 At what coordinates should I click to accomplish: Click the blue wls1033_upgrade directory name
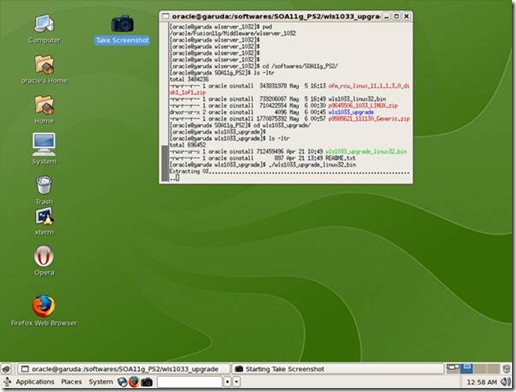tap(351, 112)
